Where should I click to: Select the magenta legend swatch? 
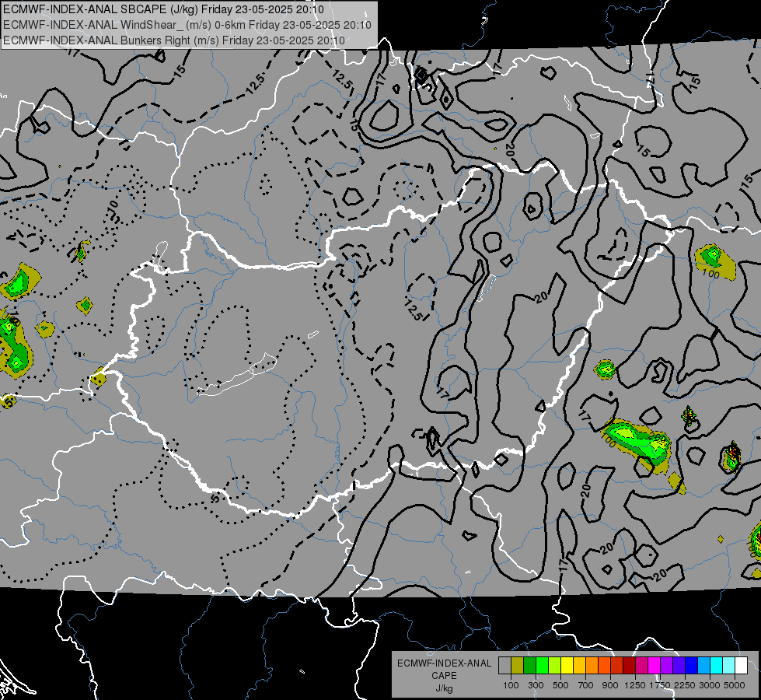[x=655, y=666]
